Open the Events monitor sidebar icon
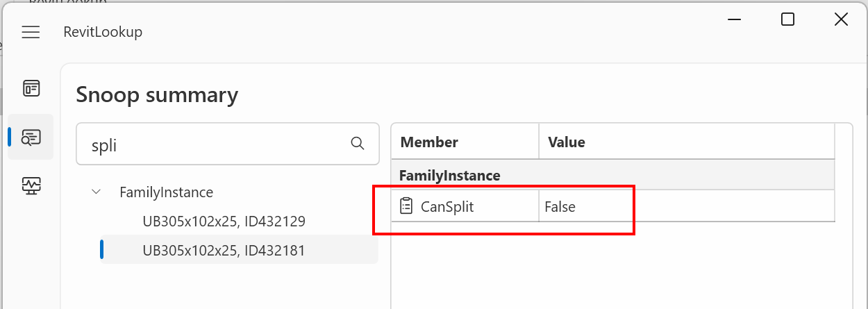The image size is (868, 309). 31,185
